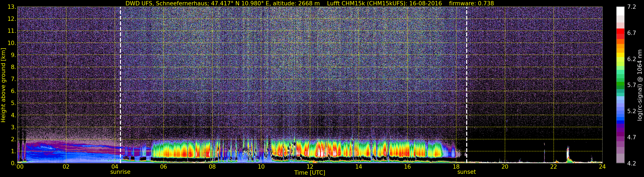Click the dashed white sunrise marker line
This screenshot has height=177, width=644.
pyautogui.click(x=120, y=85)
